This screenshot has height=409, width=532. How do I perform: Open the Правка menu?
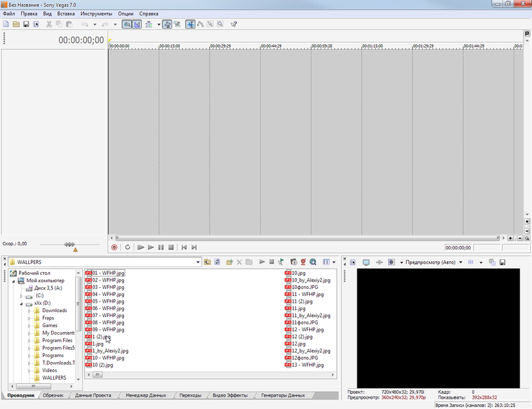click(29, 14)
